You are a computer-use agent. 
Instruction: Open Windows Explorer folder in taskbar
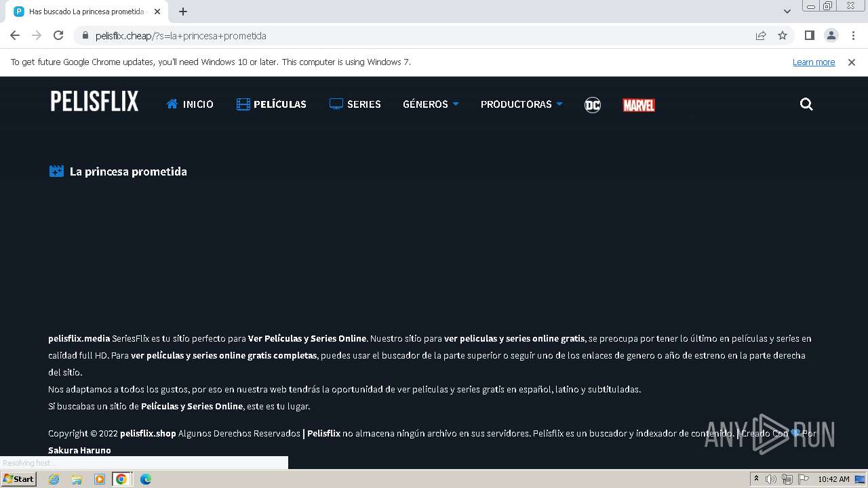(x=77, y=479)
